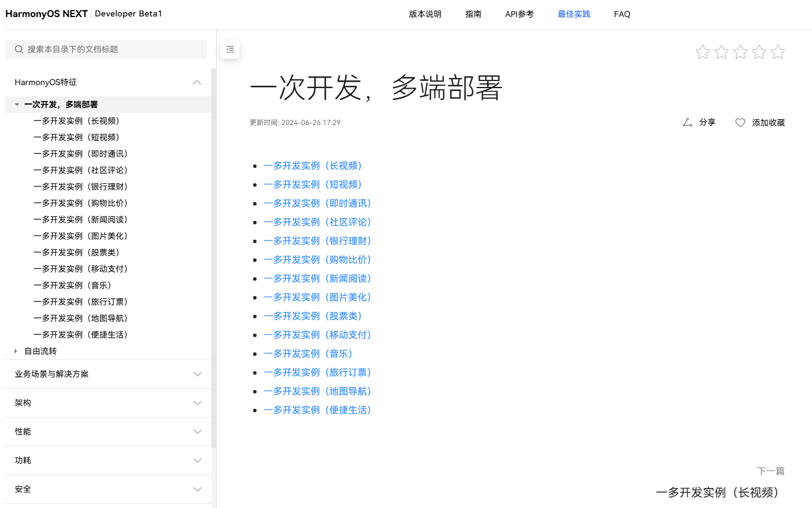Open the FAQ top menu item

click(x=622, y=14)
